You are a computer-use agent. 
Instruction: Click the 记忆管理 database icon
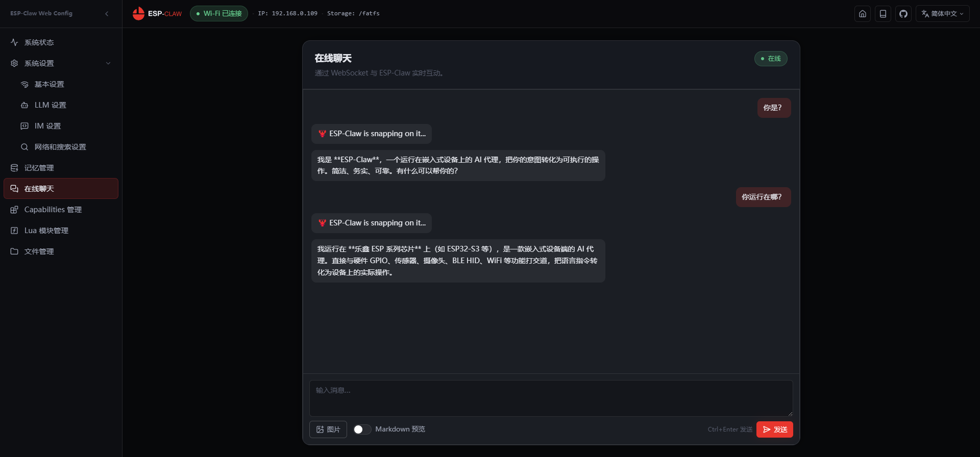click(x=14, y=168)
